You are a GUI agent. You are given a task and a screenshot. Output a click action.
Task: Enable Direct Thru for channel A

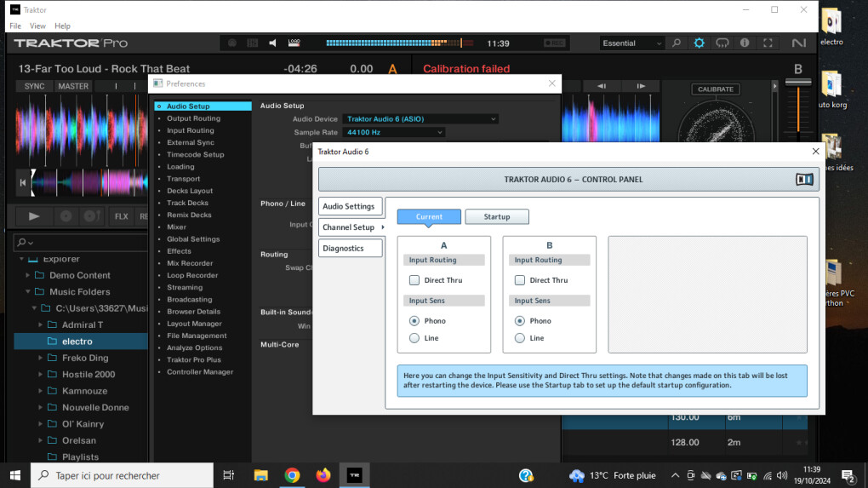click(414, 280)
